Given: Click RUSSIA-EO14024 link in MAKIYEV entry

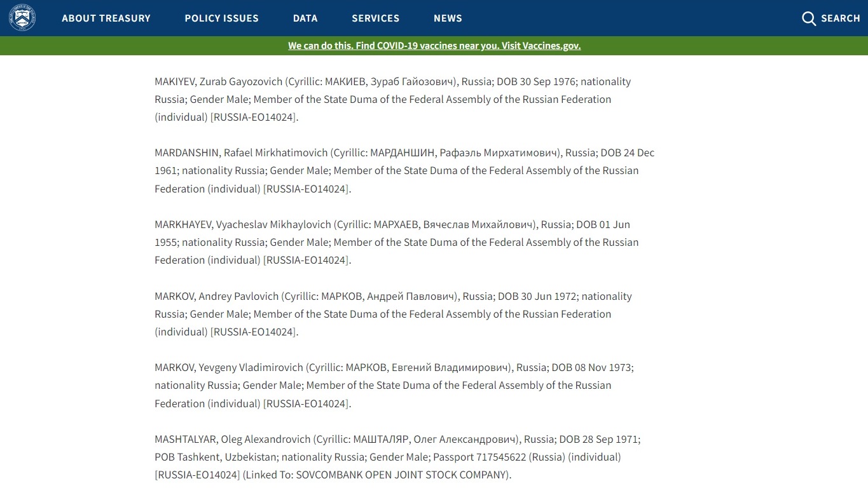Looking at the screenshot, I should click(x=252, y=118).
